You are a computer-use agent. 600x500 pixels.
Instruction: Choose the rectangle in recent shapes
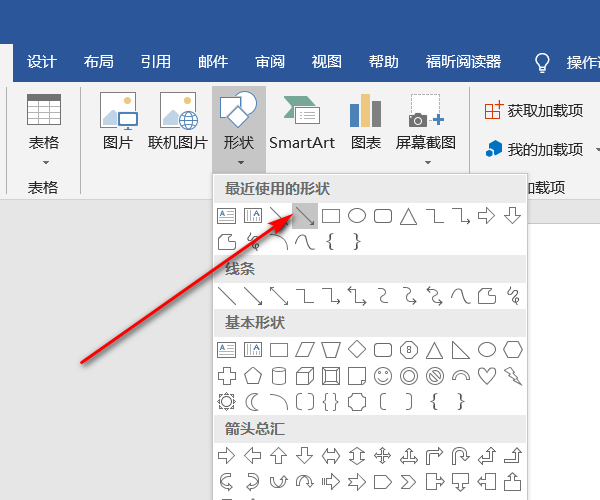[x=331, y=216]
